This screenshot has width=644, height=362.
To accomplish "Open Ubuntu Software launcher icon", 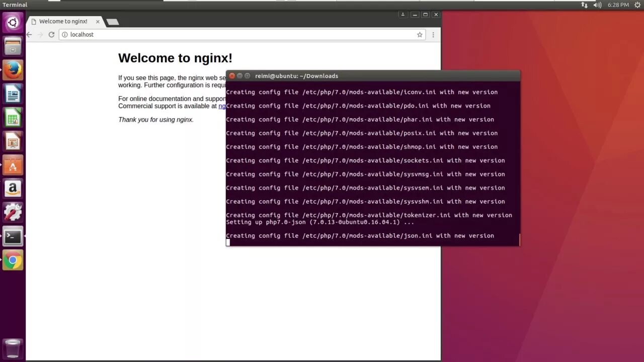I will [13, 165].
